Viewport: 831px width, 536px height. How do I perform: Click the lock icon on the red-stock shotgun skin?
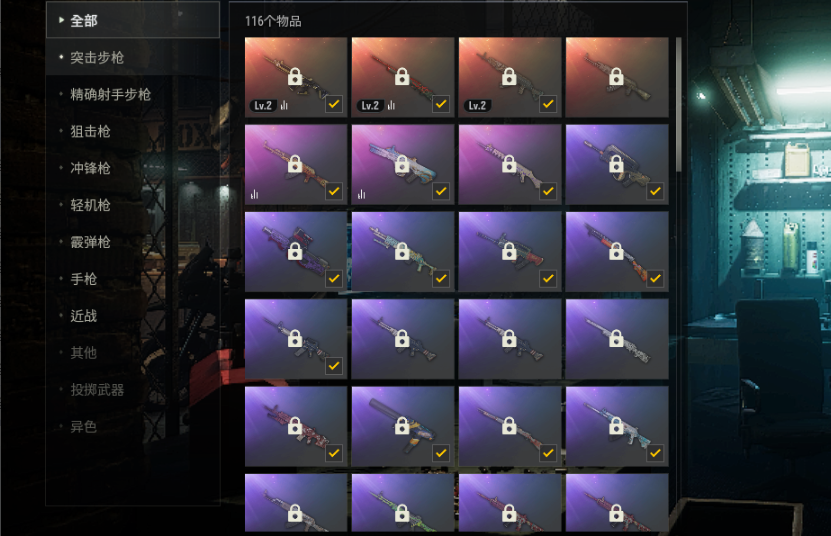616,251
